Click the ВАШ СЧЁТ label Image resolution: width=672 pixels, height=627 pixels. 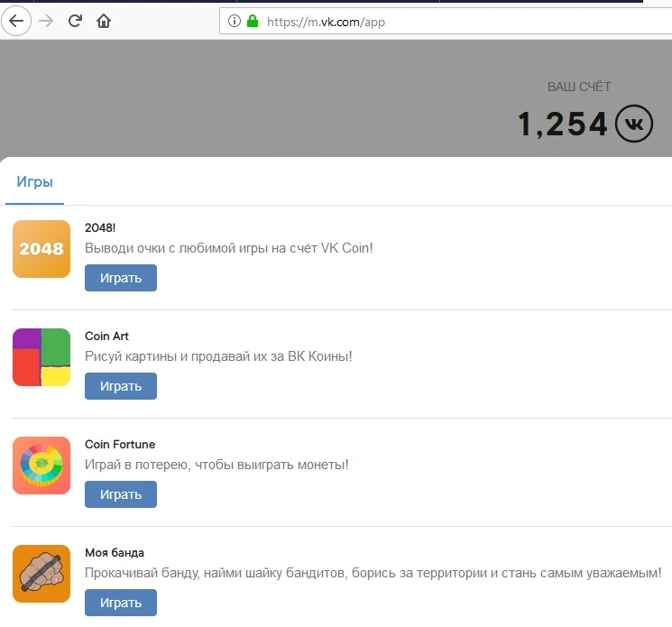pos(579,87)
